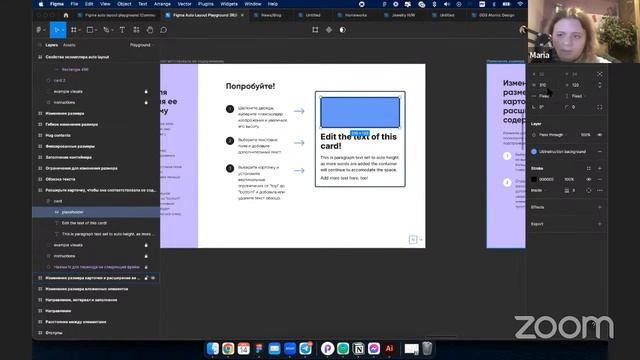Open Google Chrome from the Dock
Screen dimensions: 640x360
pyautogui.click(x=228, y=349)
